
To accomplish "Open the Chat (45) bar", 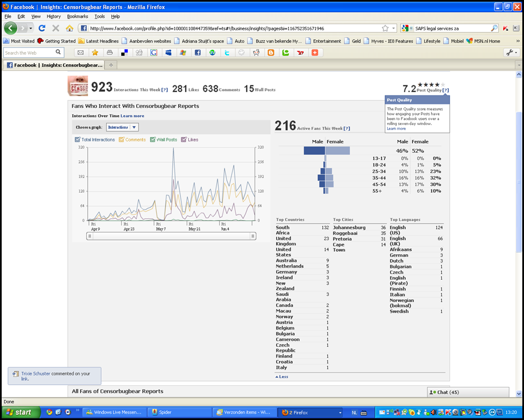I will 468,392.
